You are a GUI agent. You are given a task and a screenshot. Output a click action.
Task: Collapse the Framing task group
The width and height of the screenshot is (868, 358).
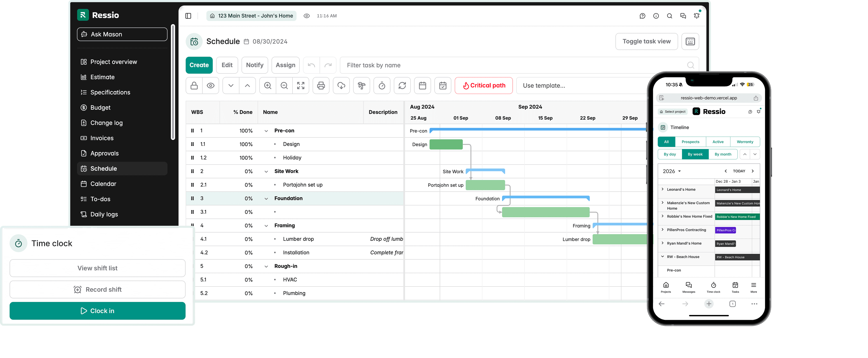(266, 226)
